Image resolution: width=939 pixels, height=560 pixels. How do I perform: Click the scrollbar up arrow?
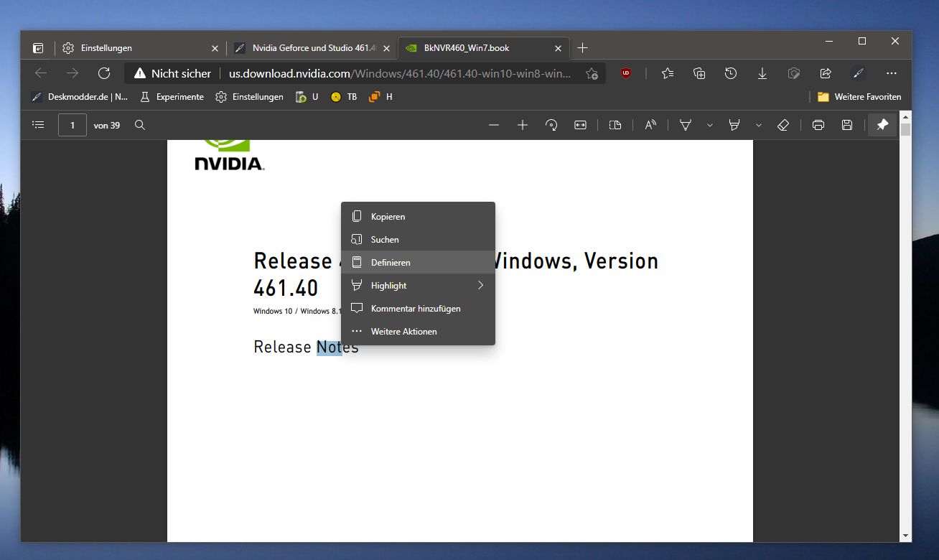pos(906,116)
